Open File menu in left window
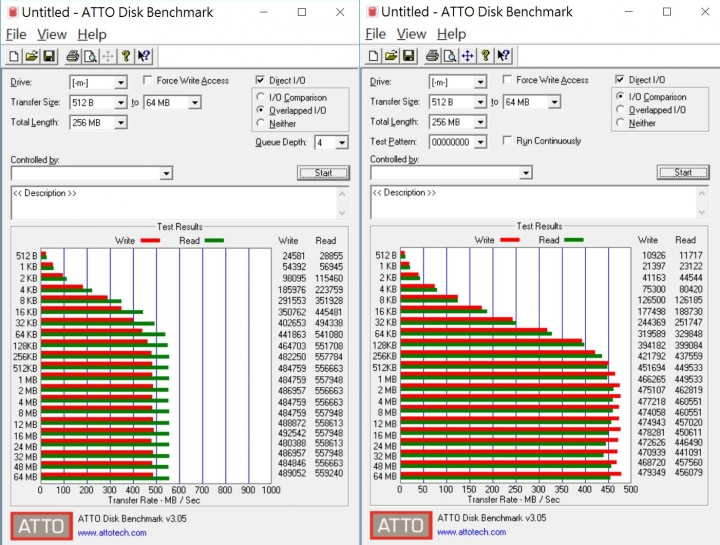Viewport: 720px width, 545px height. [x=16, y=34]
